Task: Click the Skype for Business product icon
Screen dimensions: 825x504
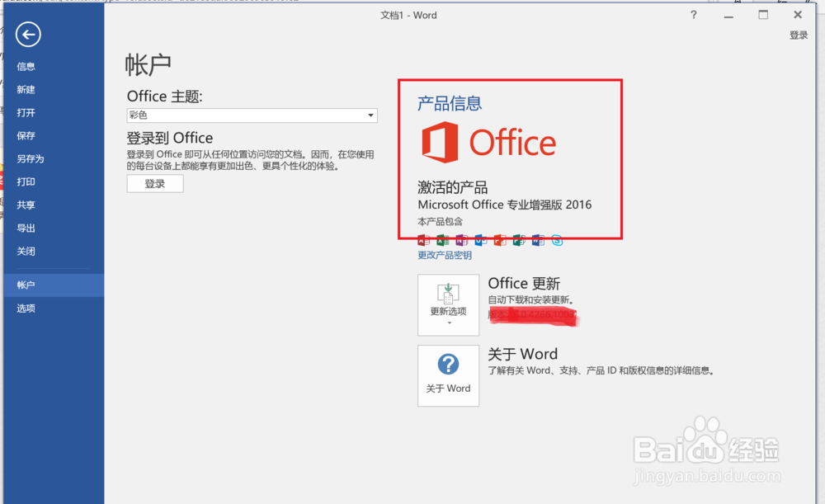Action: pos(557,241)
